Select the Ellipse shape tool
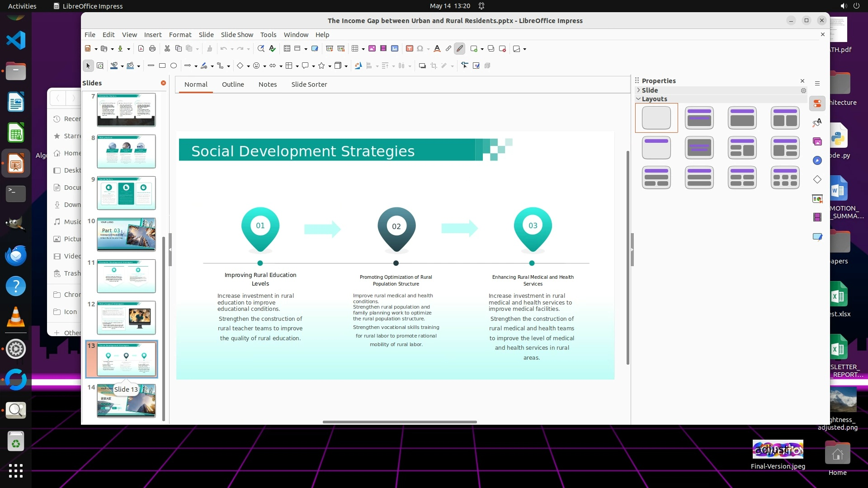Viewport: 868px width, 488px height. pos(174,66)
